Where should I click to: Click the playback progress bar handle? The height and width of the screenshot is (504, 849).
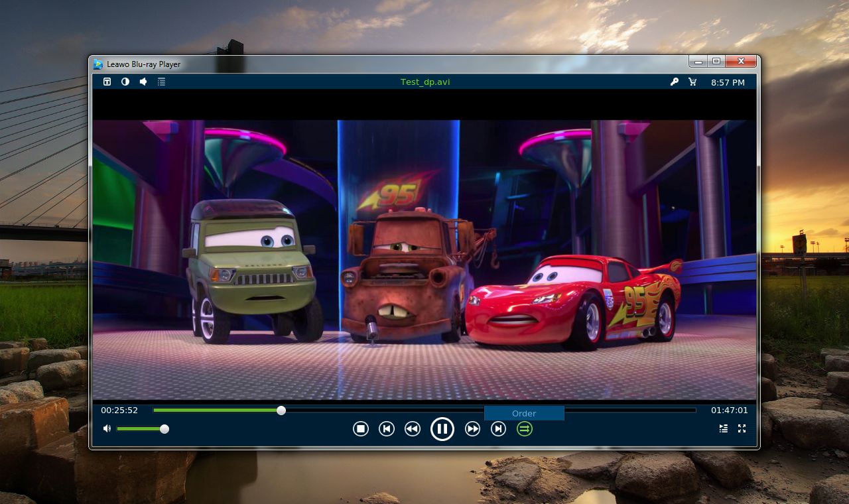coord(281,410)
